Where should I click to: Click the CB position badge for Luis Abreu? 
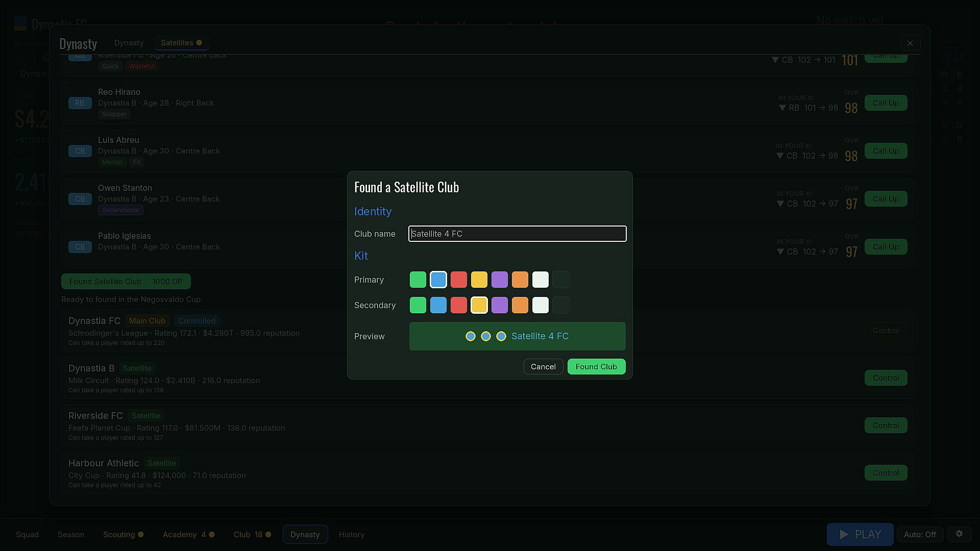[x=80, y=151]
